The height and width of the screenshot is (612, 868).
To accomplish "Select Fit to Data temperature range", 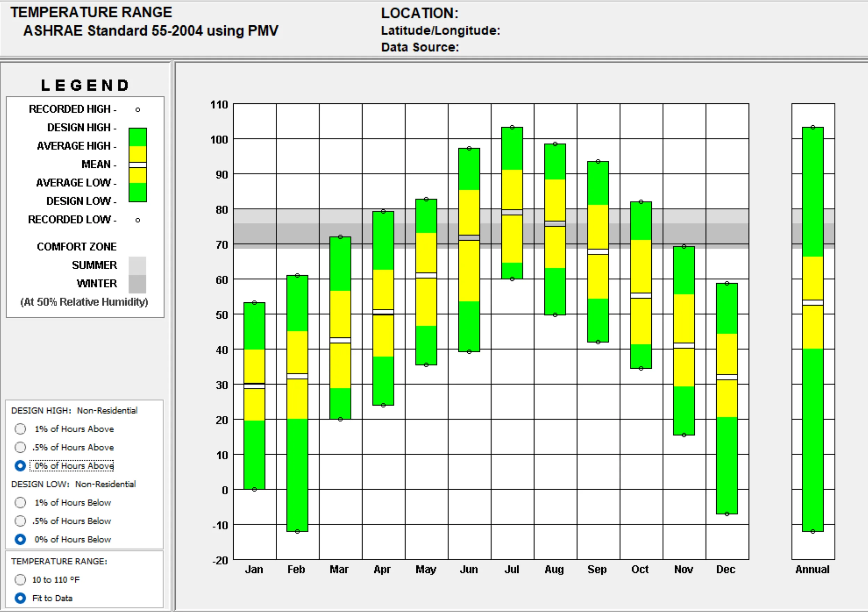I will (x=20, y=598).
